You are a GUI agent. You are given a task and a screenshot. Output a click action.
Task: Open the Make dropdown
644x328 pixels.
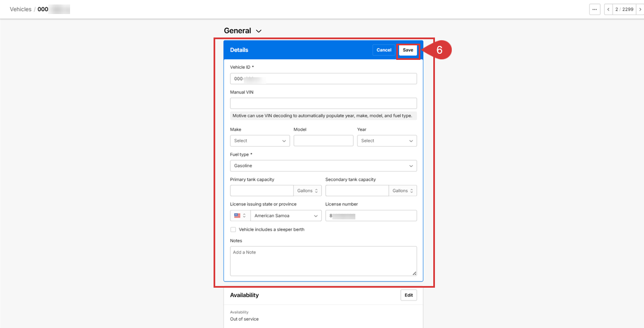coord(260,140)
